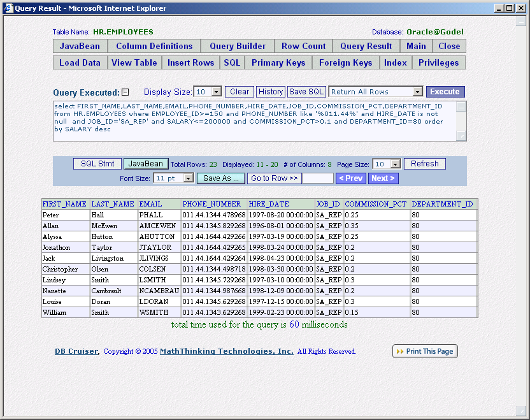Screen dimensions: 530x420
Task: Focus the Go to Row number field
Action: click(318, 178)
